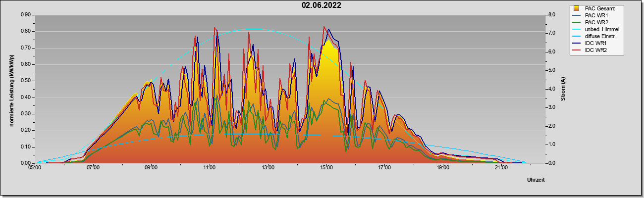Click the 0.90 value on left axis
Viewport: 644px width, 198px height.
pos(26,15)
